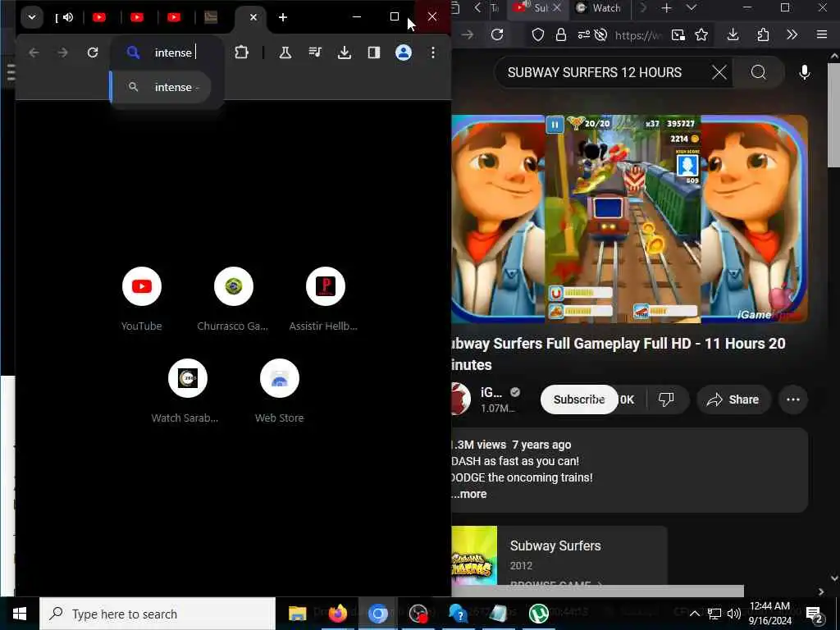840x630 pixels.
Task: Click the autoplay blocked icon in Firefox
Action: pos(601,35)
